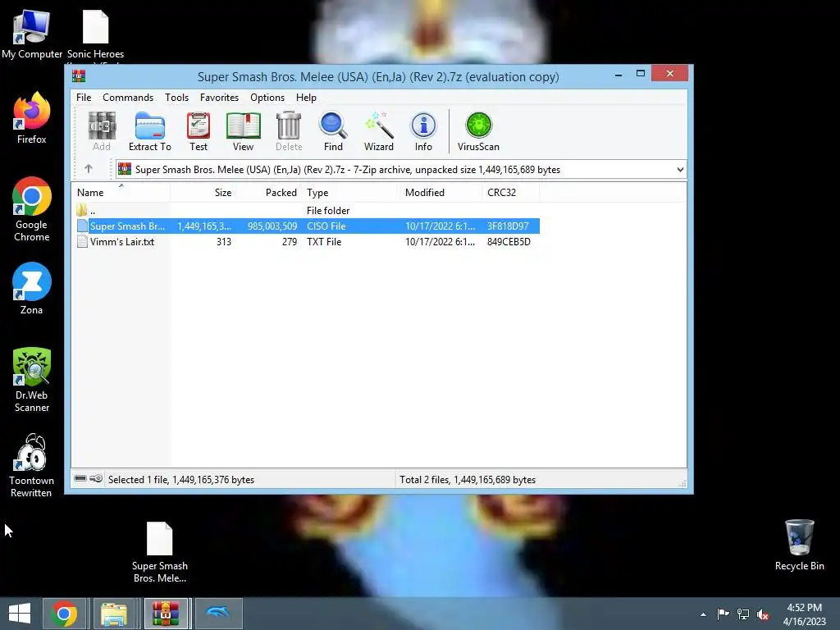Select the Firefox desktop shortcut

point(32,118)
